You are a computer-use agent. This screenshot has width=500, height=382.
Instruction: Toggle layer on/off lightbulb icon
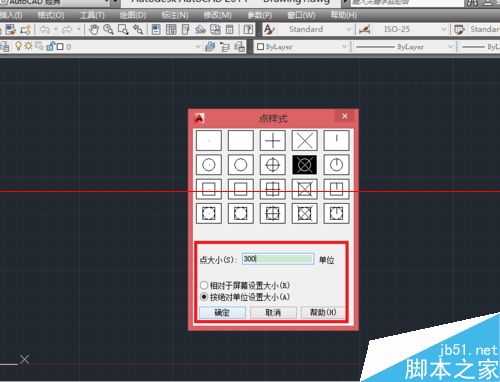[18, 46]
